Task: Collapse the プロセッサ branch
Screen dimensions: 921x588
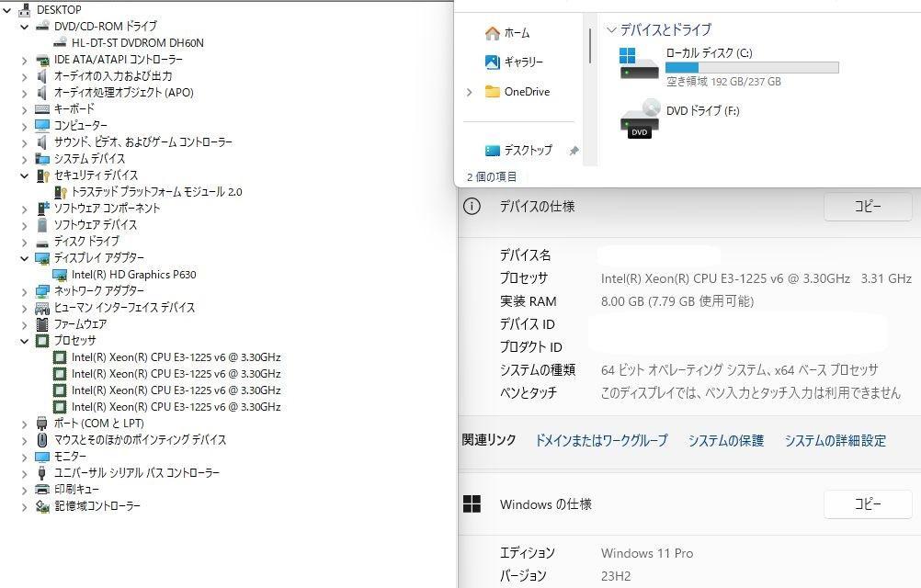Action: pos(25,341)
